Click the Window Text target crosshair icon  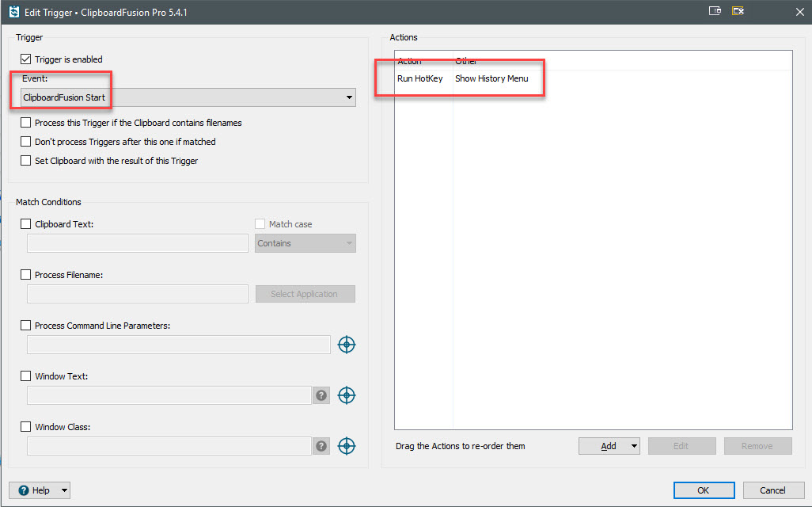click(346, 395)
